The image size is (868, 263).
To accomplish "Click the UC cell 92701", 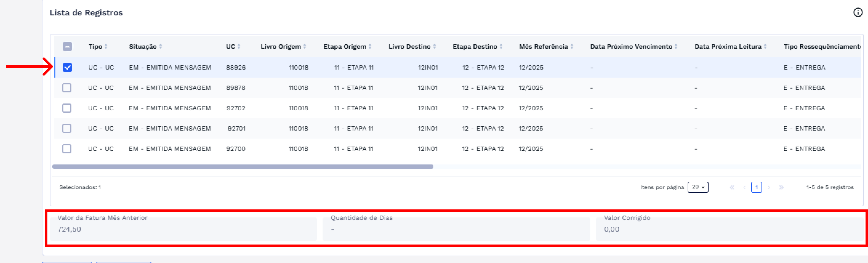I will tap(236, 128).
